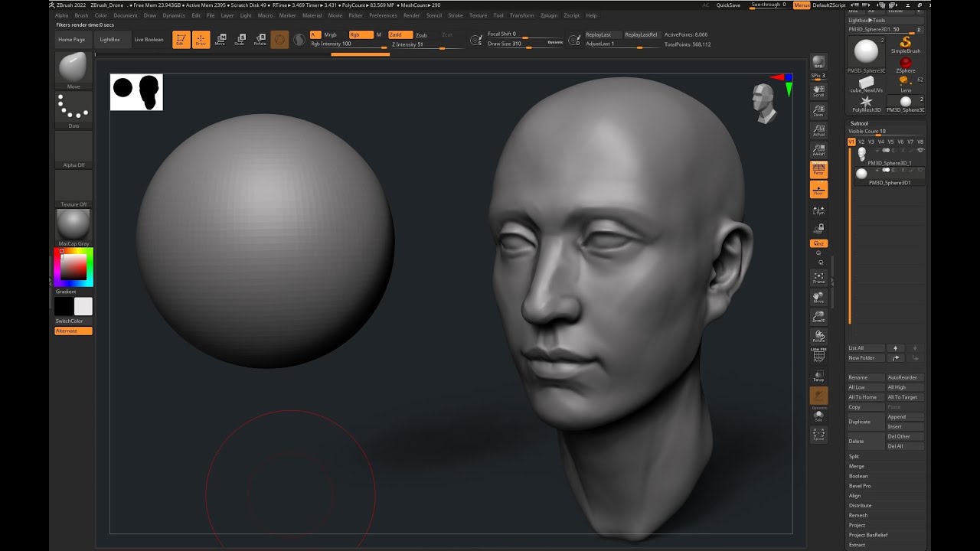Select the ZSphere tool
The image size is (980, 551).
click(x=906, y=64)
